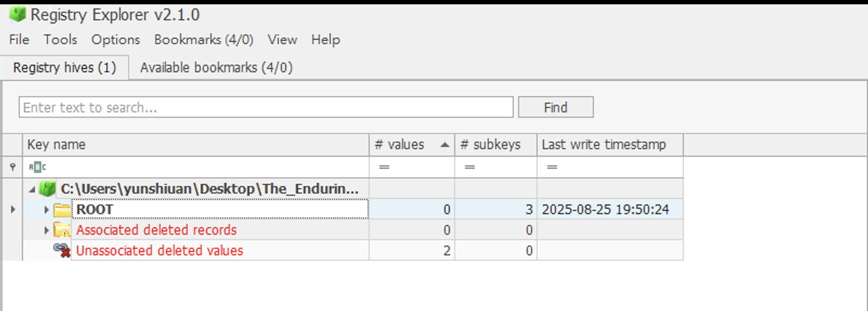
Task: Click the pin icon in the filter row
Action: click(x=12, y=167)
